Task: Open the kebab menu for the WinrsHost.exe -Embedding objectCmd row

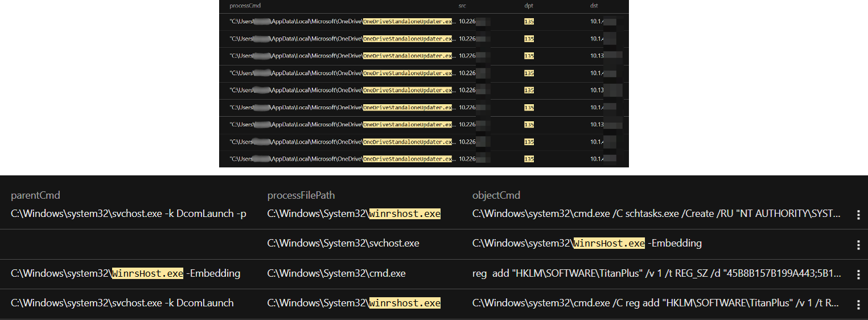Action: (x=858, y=244)
